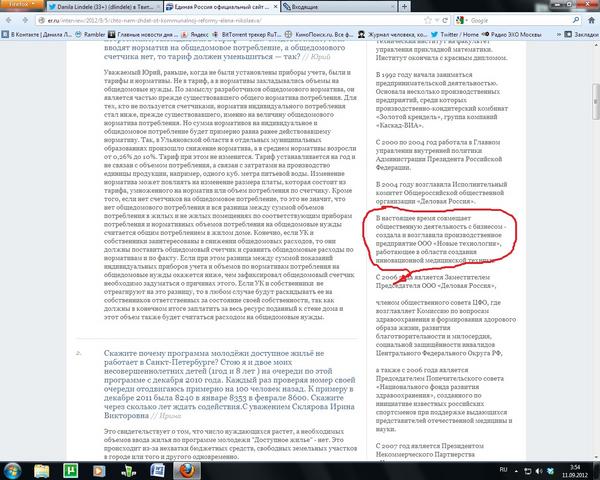Open the Журнал человека bookmark
The width and height of the screenshot is (600, 480).
pos(392,34)
